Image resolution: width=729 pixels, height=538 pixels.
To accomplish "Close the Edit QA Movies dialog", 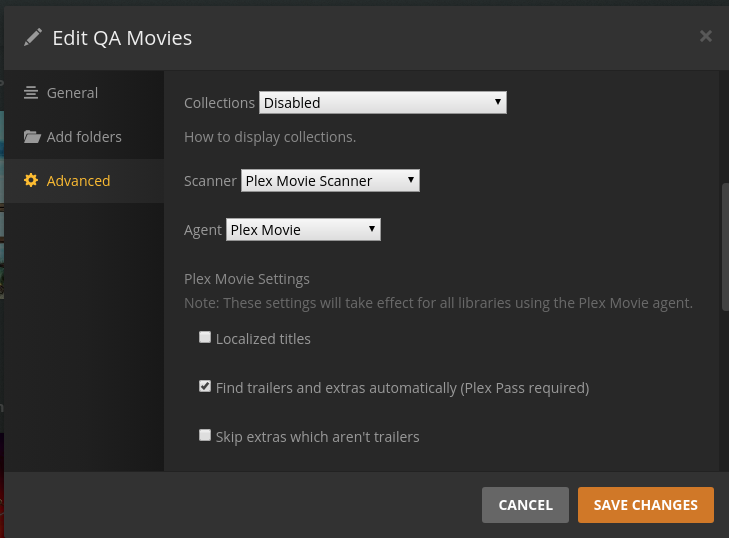I will tap(705, 37).
